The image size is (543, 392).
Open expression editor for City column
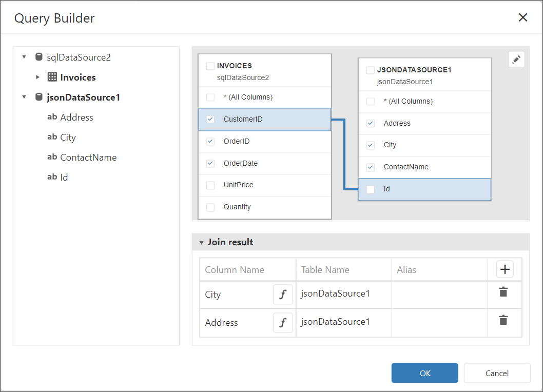tap(283, 295)
